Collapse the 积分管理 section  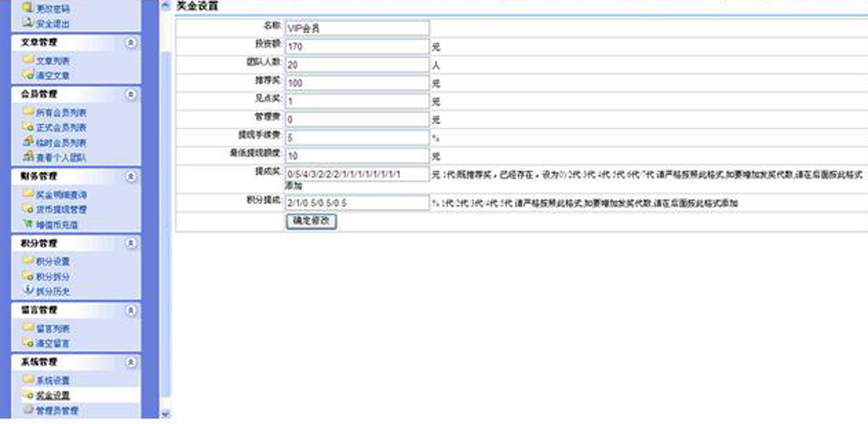pyautogui.click(x=131, y=243)
